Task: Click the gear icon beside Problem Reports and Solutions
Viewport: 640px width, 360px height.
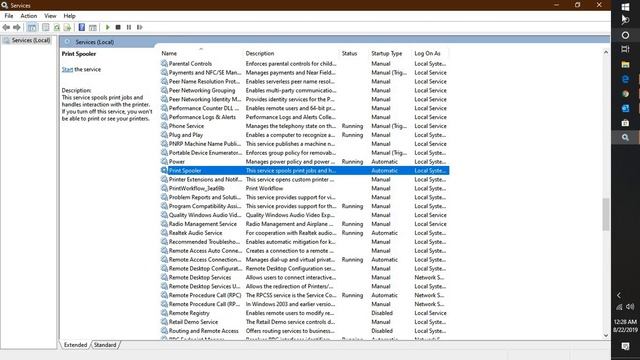Action: pyautogui.click(x=164, y=197)
